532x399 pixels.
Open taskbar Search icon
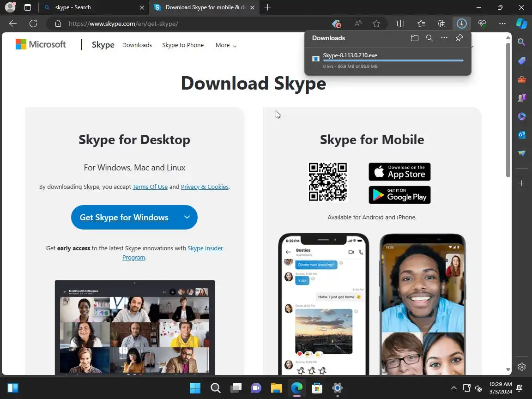(x=216, y=388)
